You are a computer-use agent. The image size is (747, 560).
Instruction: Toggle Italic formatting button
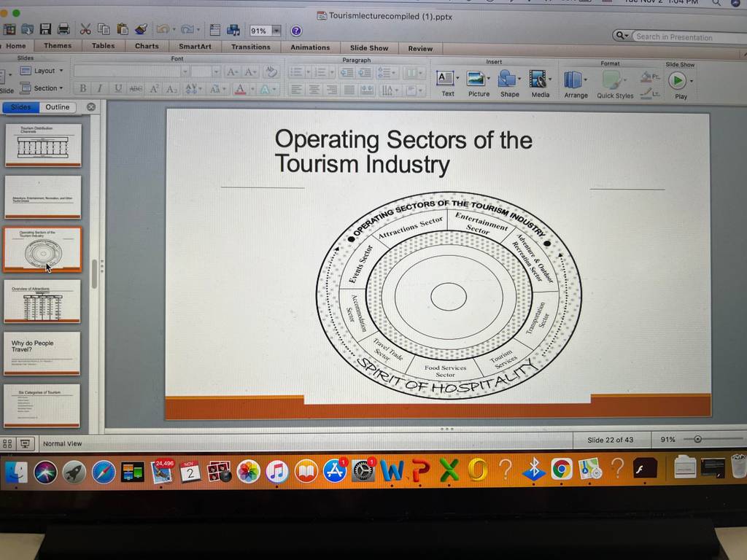[x=99, y=88]
